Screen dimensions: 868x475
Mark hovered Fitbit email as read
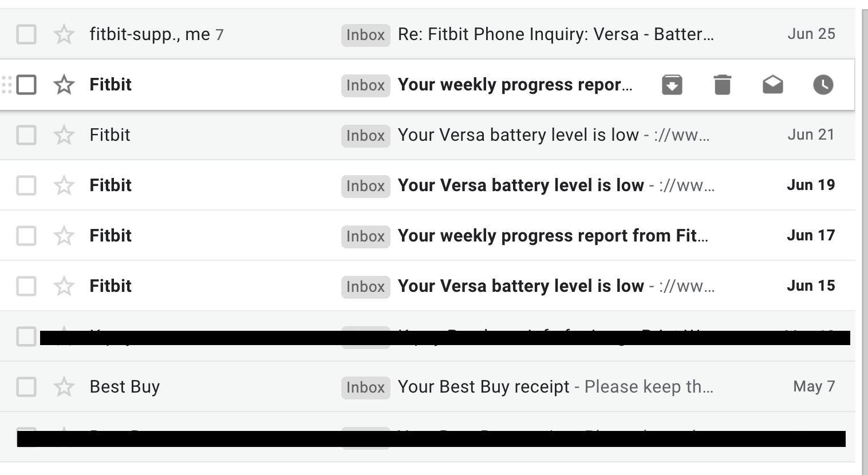tap(772, 85)
